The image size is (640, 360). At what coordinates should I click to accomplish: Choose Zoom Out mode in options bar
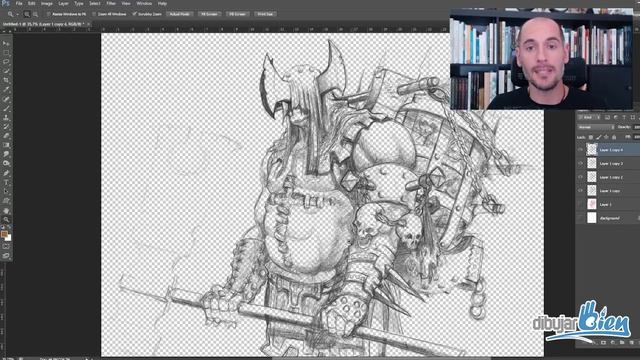(36, 14)
